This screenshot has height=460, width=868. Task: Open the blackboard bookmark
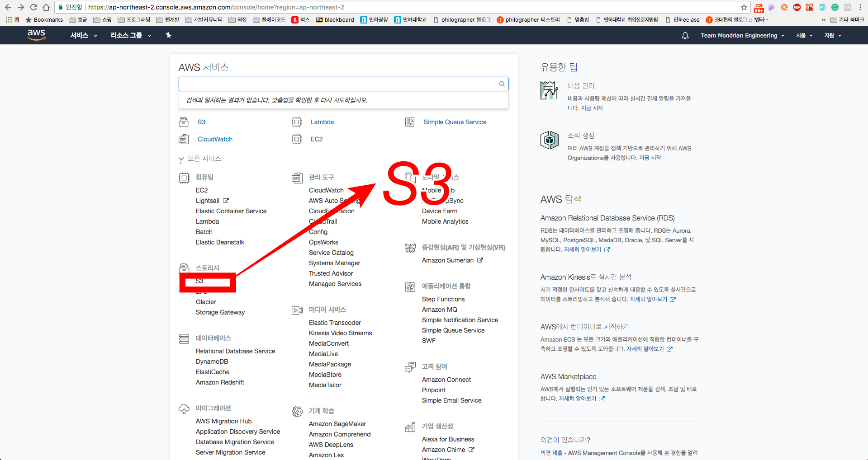coord(335,19)
